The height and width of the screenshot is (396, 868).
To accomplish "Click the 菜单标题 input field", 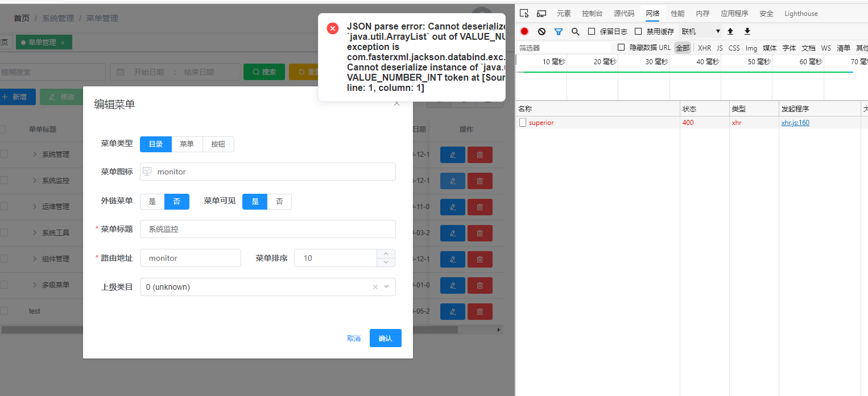I will [x=268, y=229].
